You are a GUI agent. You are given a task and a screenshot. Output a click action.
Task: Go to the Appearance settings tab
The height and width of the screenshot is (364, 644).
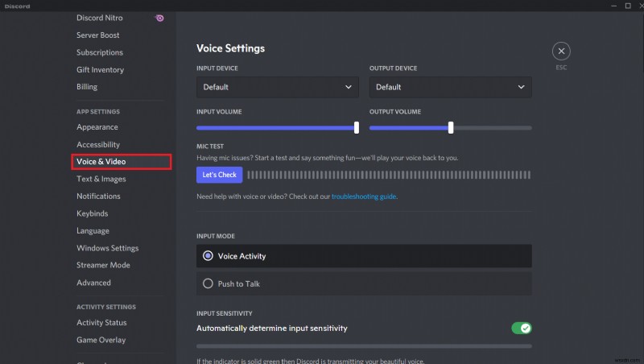coord(97,127)
